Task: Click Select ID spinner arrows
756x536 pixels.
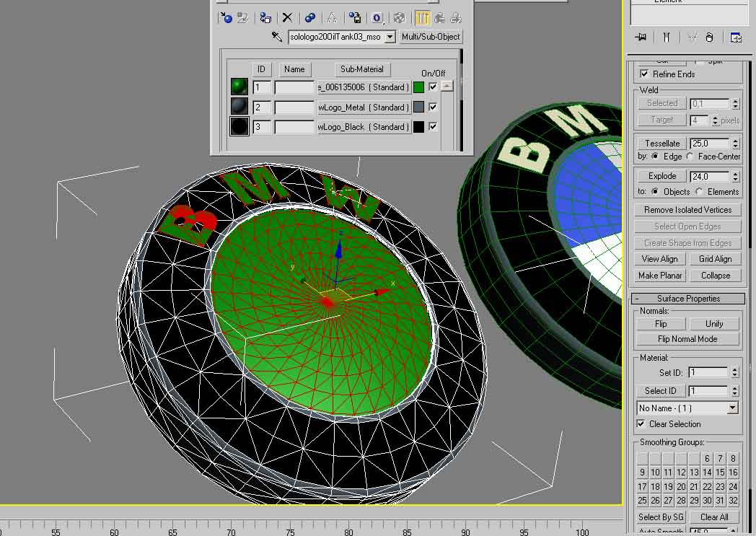Action: pos(735,391)
